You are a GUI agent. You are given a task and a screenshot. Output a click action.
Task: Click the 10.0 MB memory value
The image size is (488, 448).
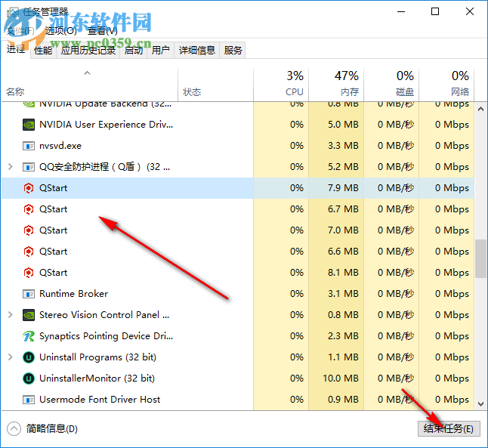[341, 378]
